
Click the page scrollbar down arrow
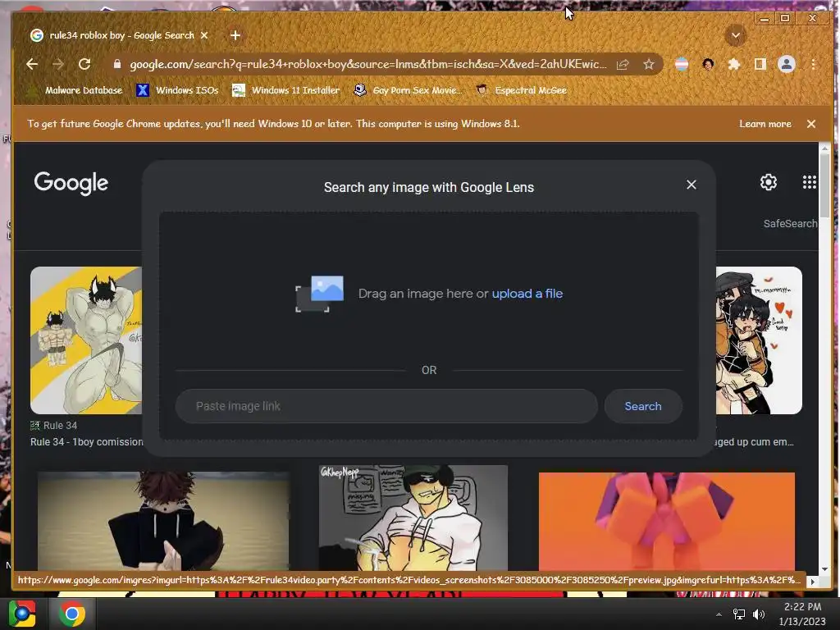pos(825,569)
